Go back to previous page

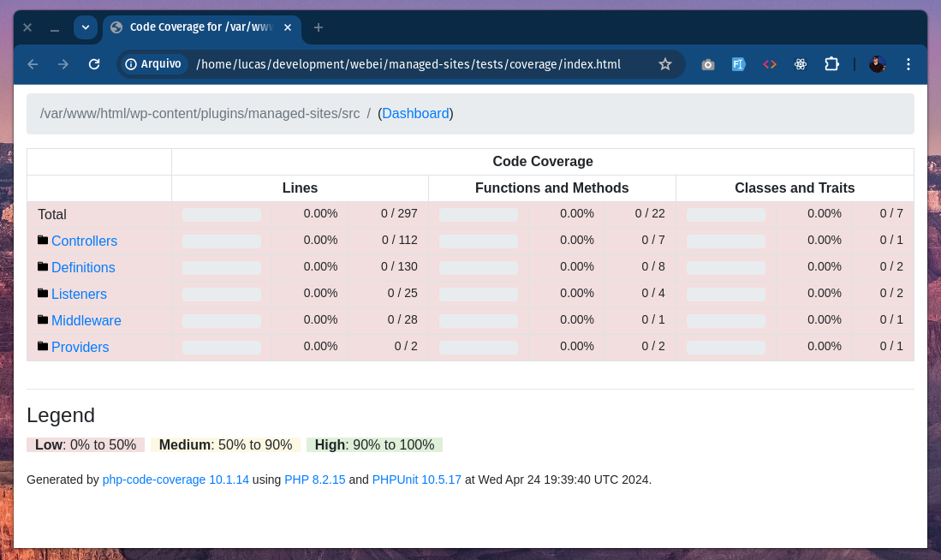click(33, 64)
